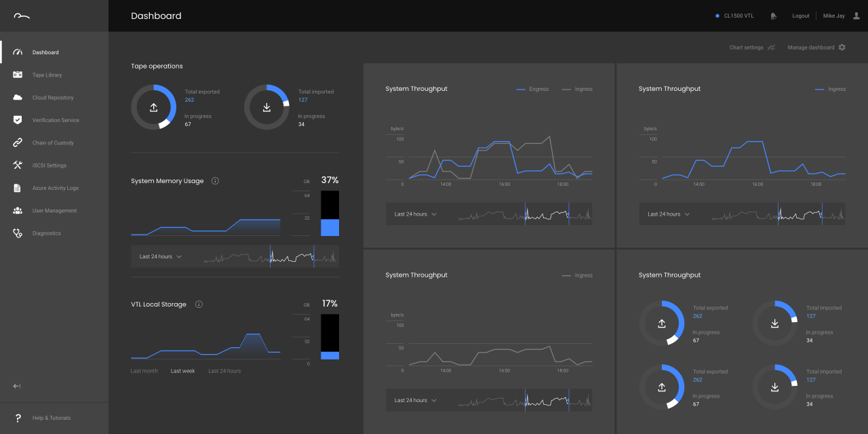Click the Logout link

(x=800, y=16)
